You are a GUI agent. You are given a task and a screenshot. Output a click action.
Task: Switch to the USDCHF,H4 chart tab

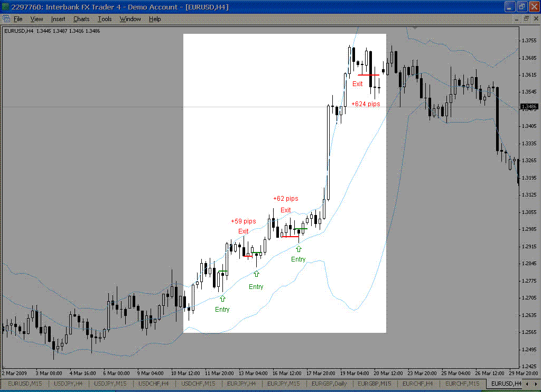154,384
